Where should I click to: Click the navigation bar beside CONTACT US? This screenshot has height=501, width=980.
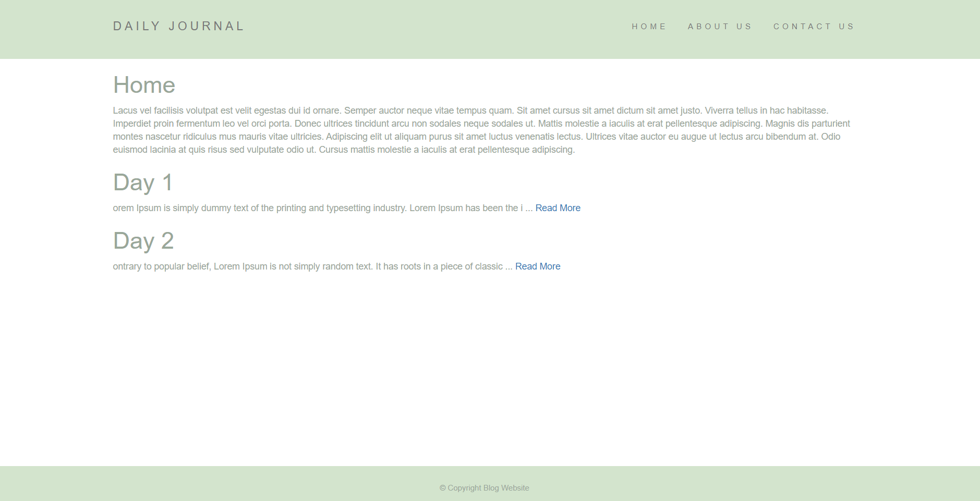(x=913, y=26)
